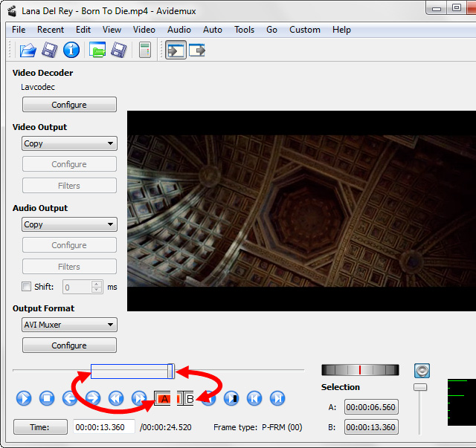Click Configure under Audio Output
This screenshot has height=448, width=476.
coord(69,245)
